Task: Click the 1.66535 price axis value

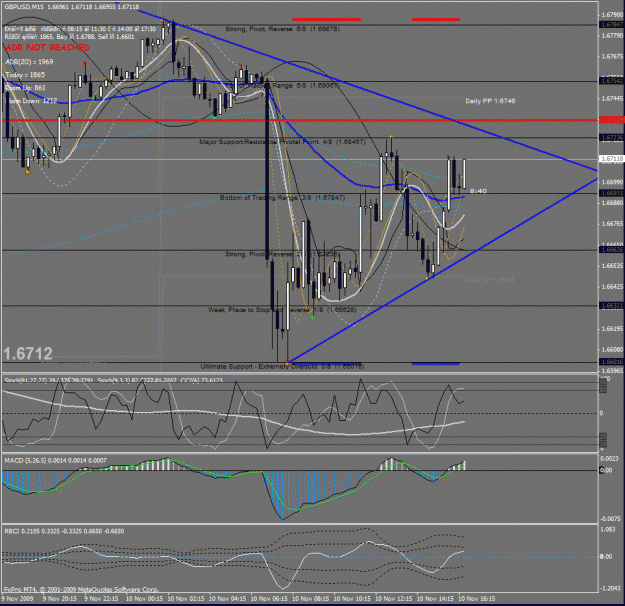Action: pos(612,266)
